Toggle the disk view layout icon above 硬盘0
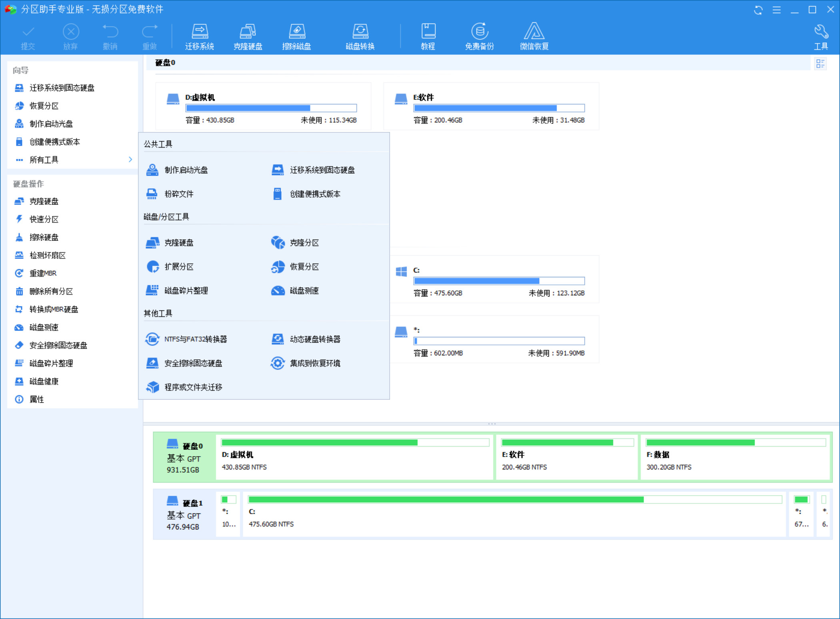The width and height of the screenshot is (840, 619). pos(821,63)
